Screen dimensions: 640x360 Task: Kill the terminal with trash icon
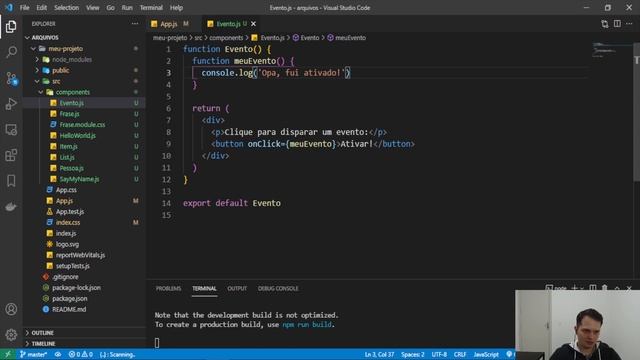pos(605,288)
